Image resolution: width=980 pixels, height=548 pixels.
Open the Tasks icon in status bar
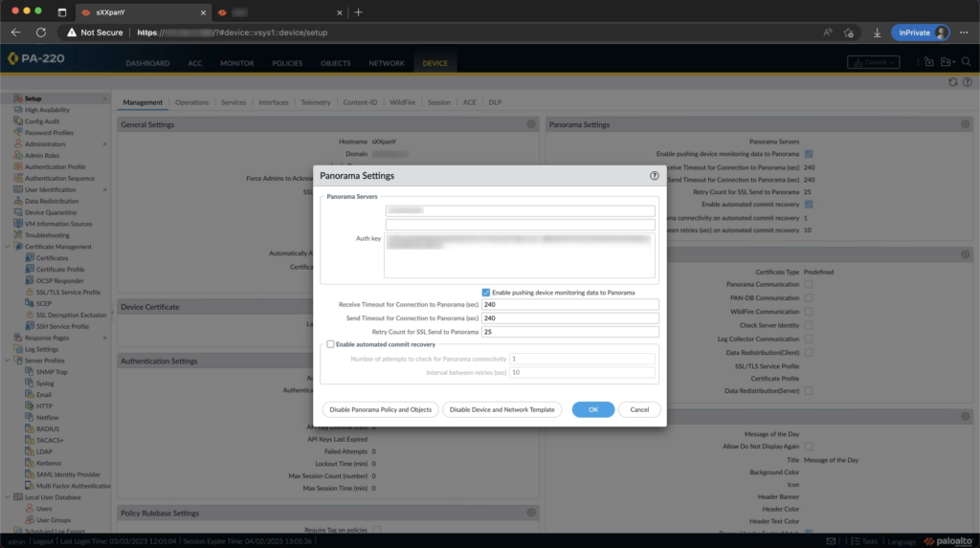click(x=864, y=541)
